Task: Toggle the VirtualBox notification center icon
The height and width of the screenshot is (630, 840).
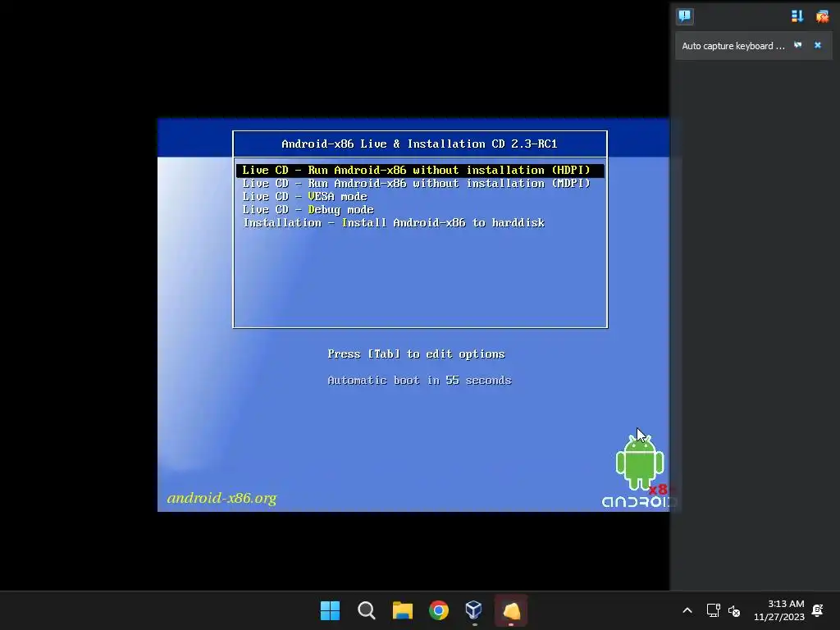Action: (x=685, y=16)
